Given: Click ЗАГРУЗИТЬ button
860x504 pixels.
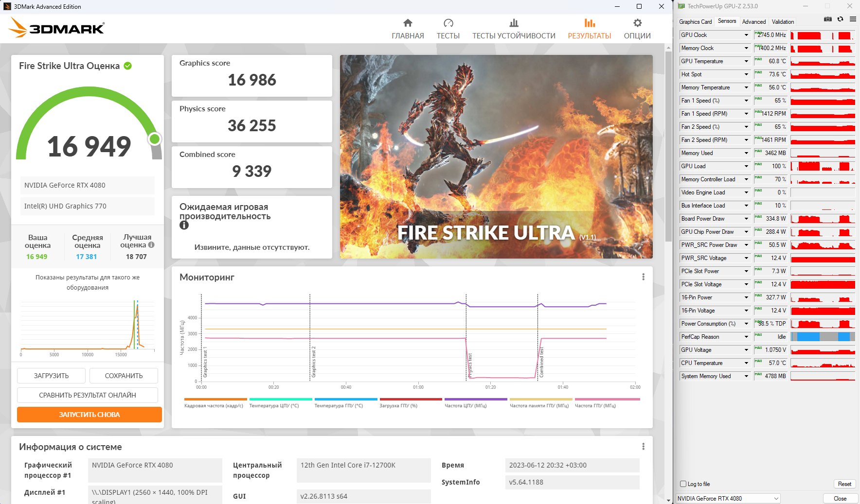Looking at the screenshot, I should click(x=51, y=376).
